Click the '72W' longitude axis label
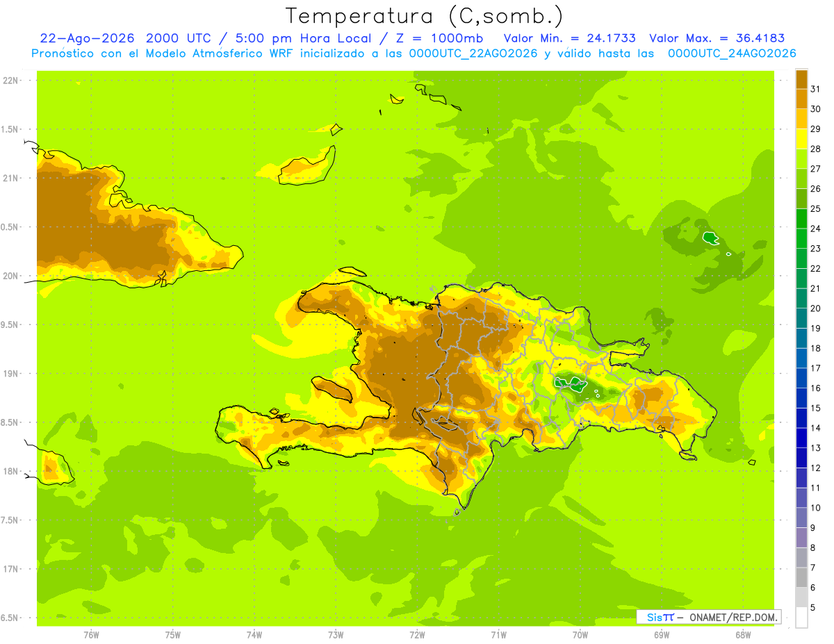 (417, 635)
